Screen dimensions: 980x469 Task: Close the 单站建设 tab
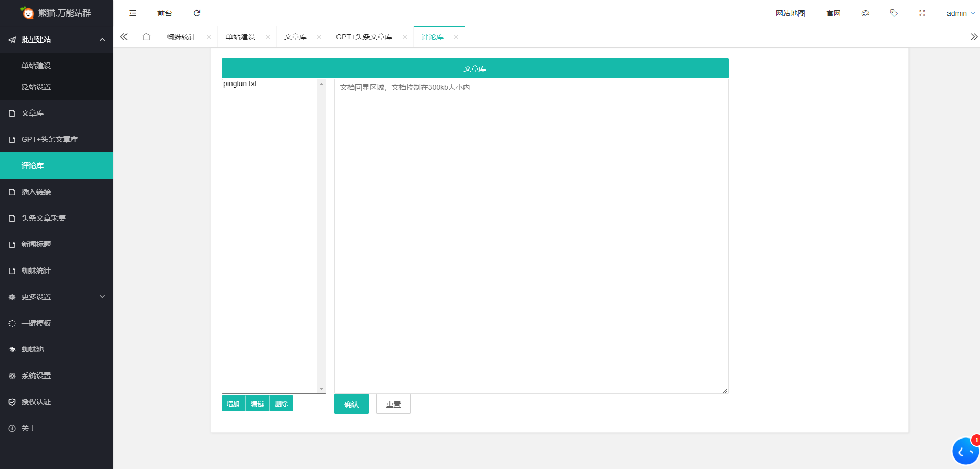268,37
